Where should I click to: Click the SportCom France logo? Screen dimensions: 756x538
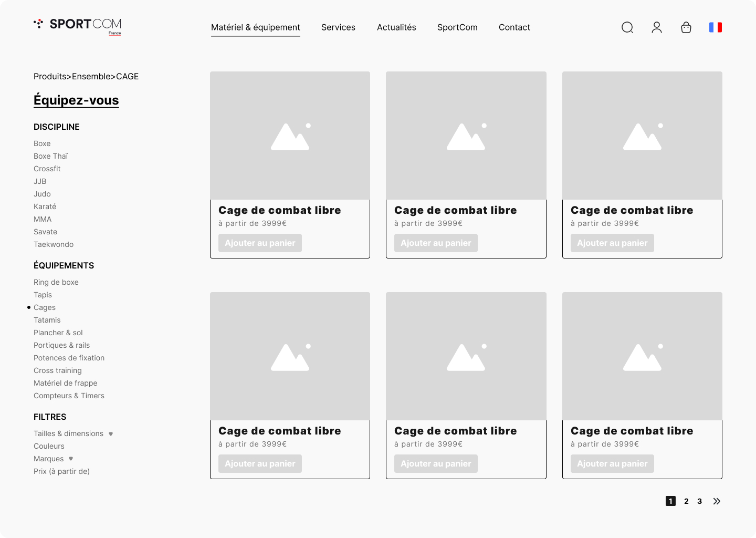tap(78, 25)
